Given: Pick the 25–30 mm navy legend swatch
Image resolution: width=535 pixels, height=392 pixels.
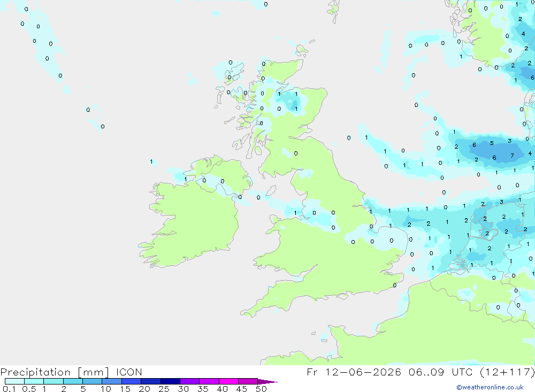Looking at the screenshot, I should pos(170,381).
